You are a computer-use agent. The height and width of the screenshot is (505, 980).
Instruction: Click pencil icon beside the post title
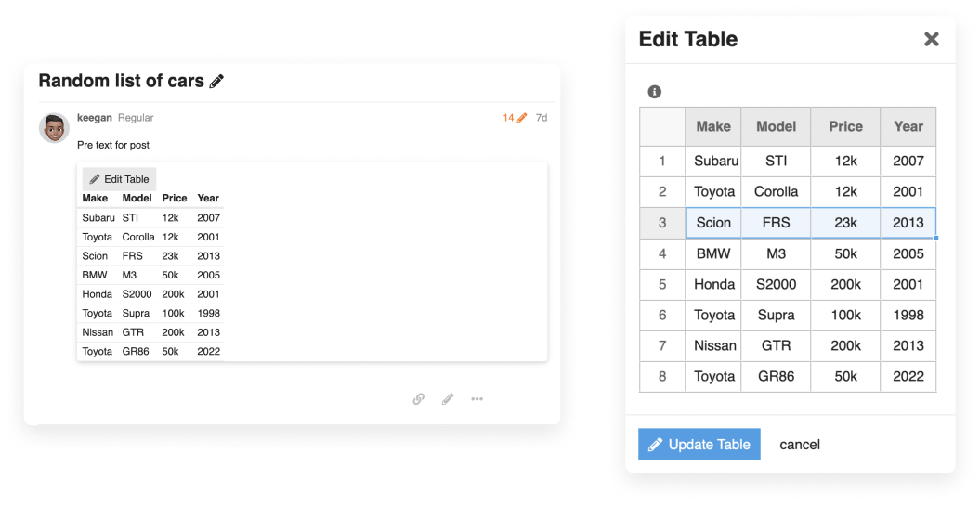click(216, 81)
